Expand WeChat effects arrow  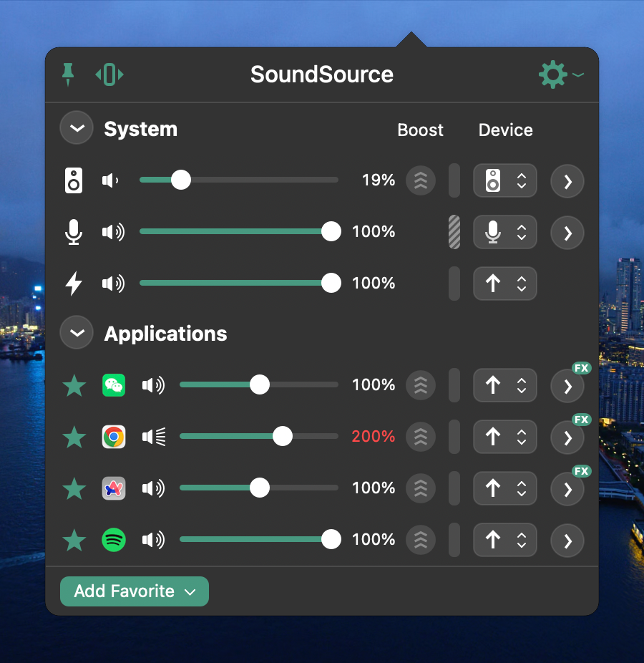click(567, 386)
